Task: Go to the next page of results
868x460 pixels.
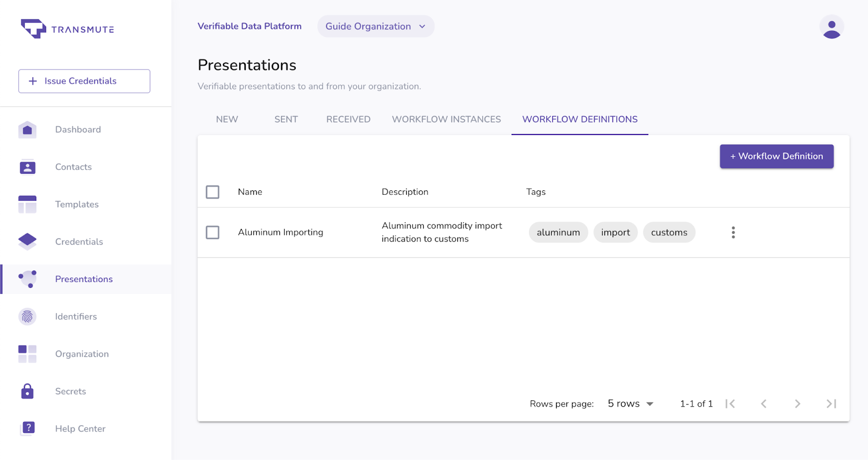Action: click(x=797, y=404)
